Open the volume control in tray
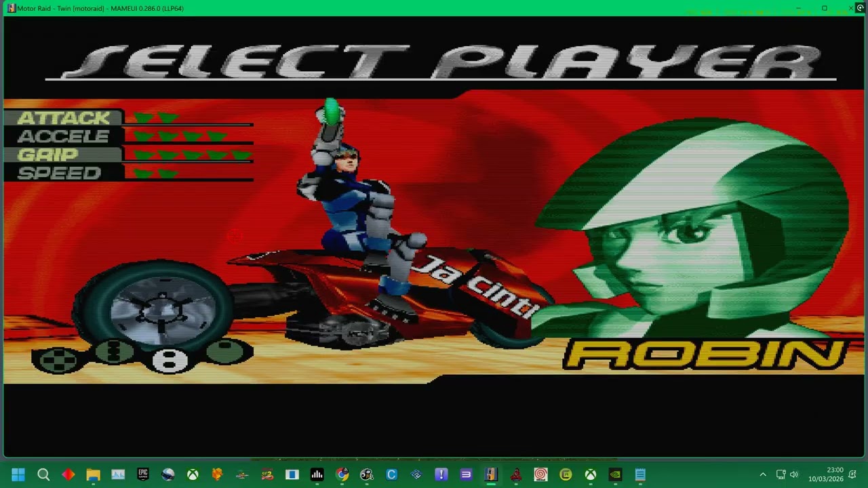 (x=794, y=475)
